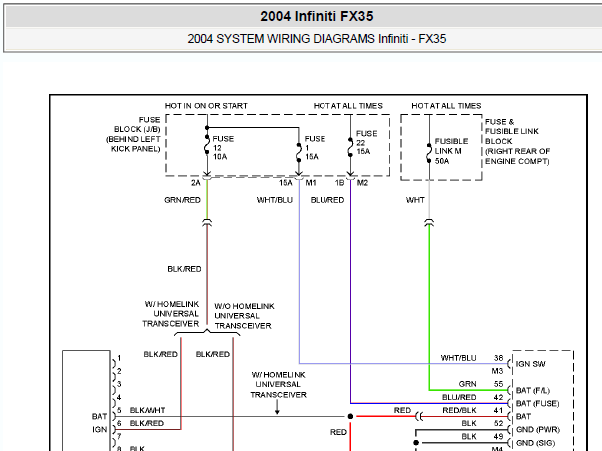Select the 'WHT' wire label under fusible link
The image size is (602, 451).
(415, 200)
